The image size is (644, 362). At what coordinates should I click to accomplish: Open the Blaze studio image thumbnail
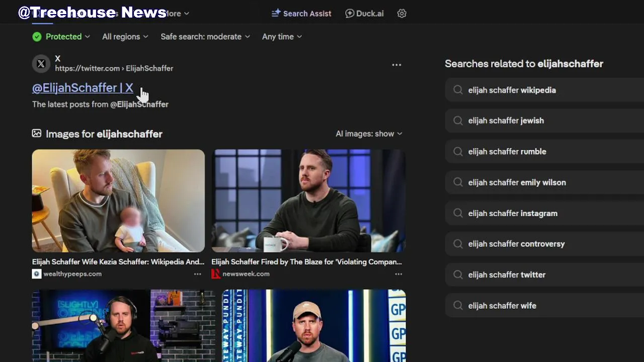tap(308, 201)
